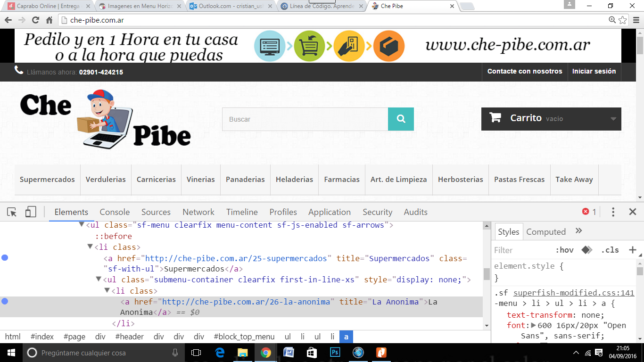
Task: Click the red error count indicator
Action: [589, 212]
